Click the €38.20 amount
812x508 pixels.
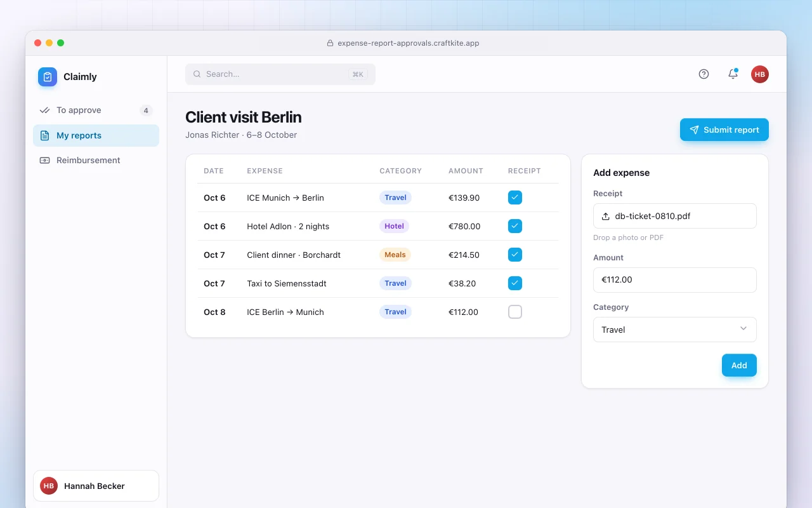coord(462,283)
